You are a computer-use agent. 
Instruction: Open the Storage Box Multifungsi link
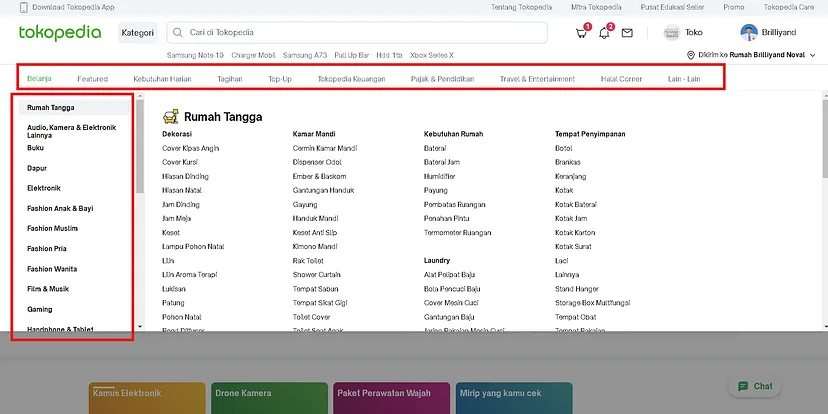pyautogui.click(x=592, y=303)
